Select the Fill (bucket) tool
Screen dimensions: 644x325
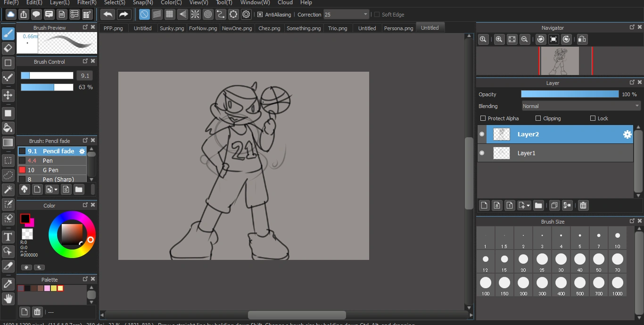coord(8,128)
